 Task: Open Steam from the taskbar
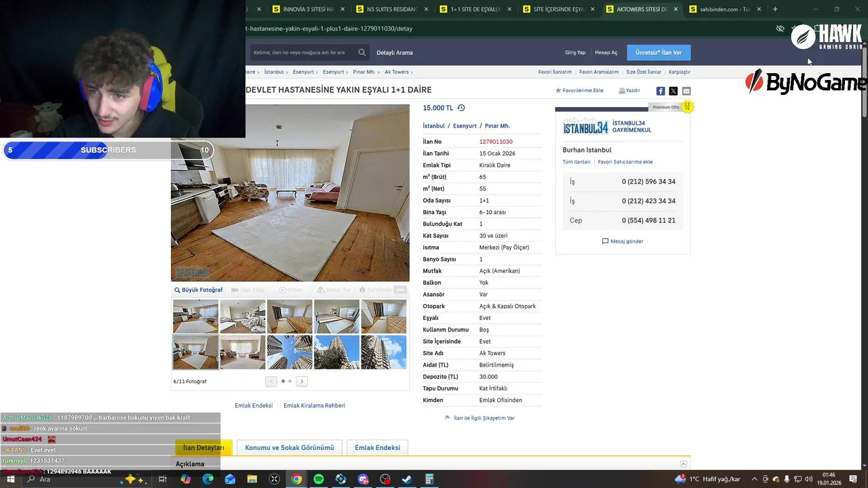407,479
